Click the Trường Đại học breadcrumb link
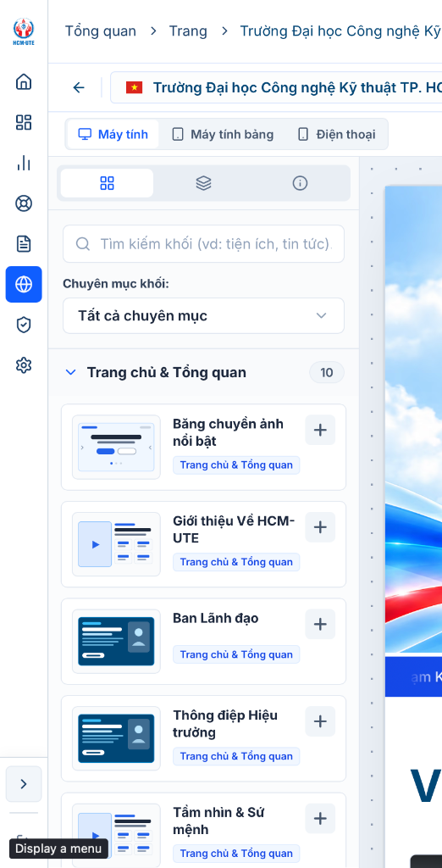Viewport: 442px width, 868px height. point(340,31)
